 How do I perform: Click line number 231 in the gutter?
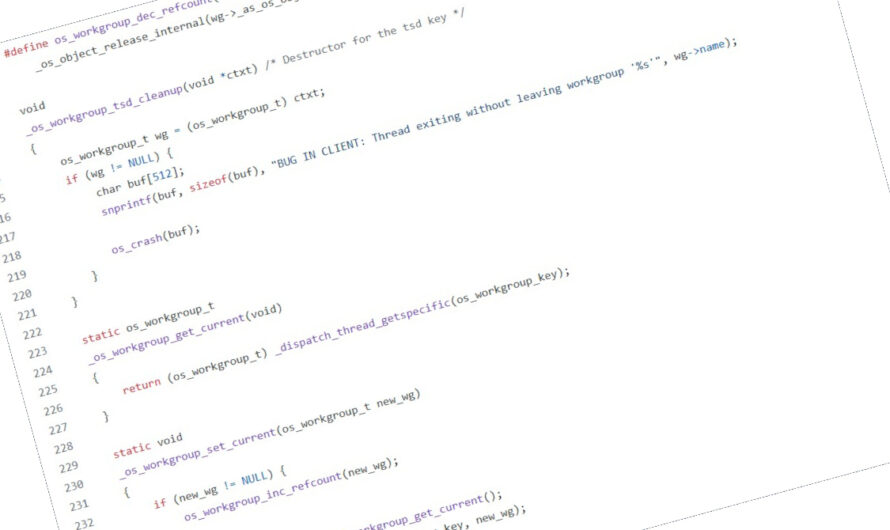[77, 505]
